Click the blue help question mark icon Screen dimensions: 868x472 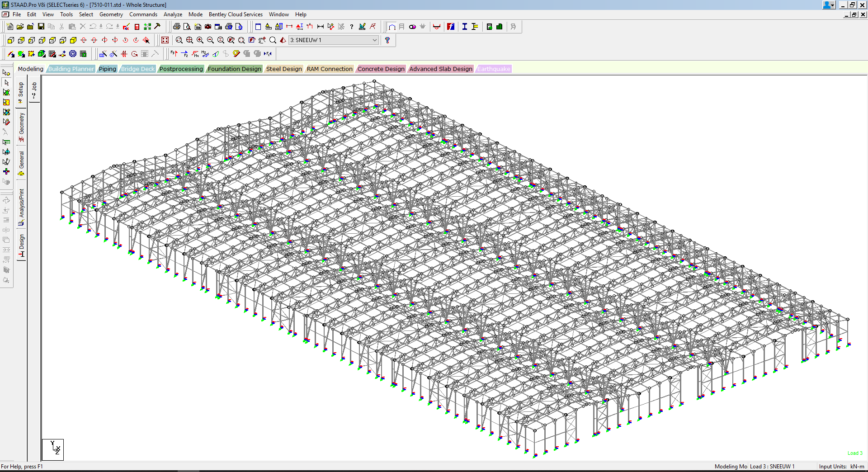pyautogui.click(x=387, y=40)
